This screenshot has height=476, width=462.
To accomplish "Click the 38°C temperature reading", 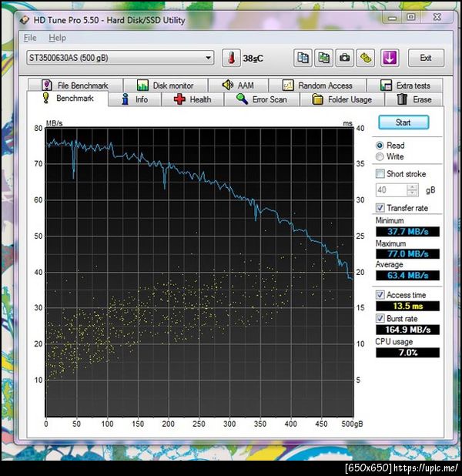I will pyautogui.click(x=253, y=59).
